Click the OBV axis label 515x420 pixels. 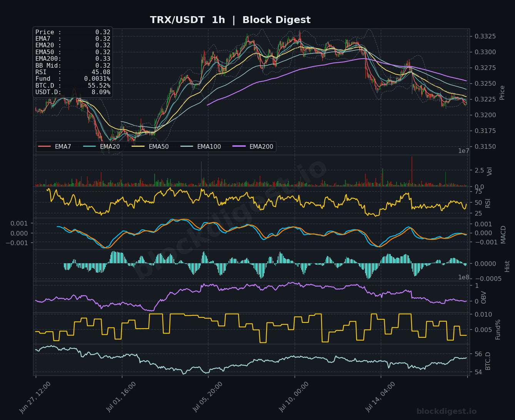[483, 297]
